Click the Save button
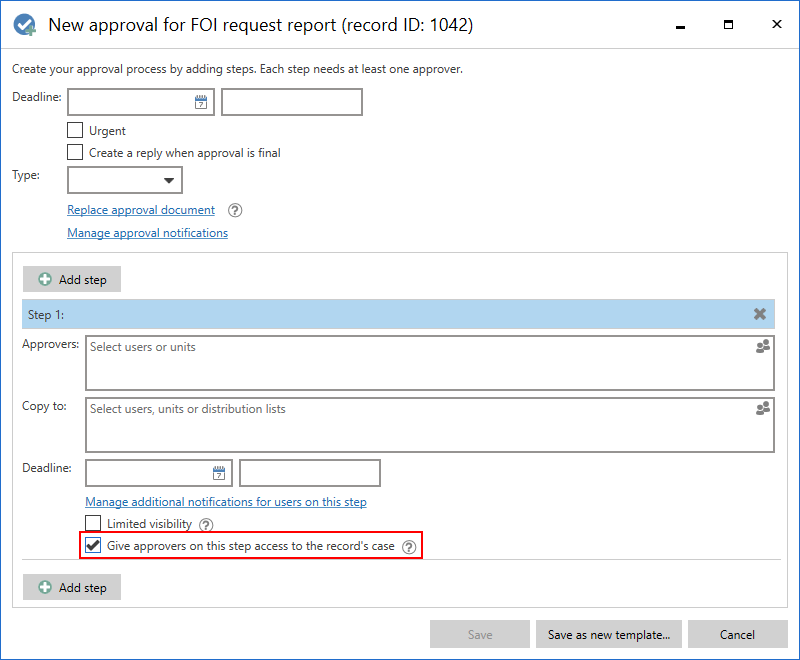Image resolution: width=800 pixels, height=660 pixels. point(480,634)
